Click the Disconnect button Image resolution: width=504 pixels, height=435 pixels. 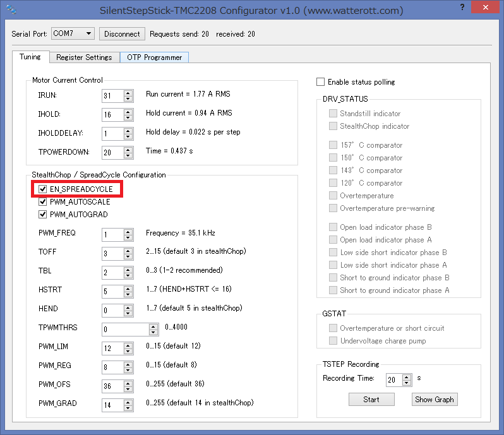tap(122, 33)
